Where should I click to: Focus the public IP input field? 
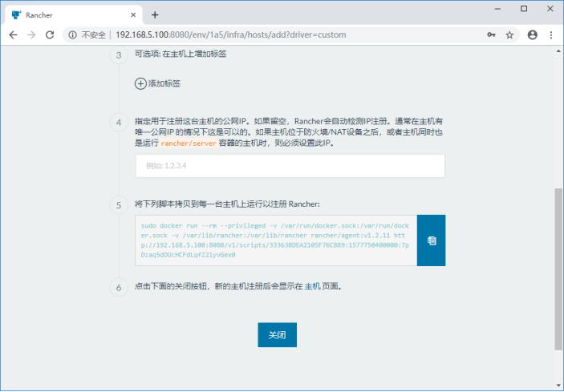(x=290, y=166)
